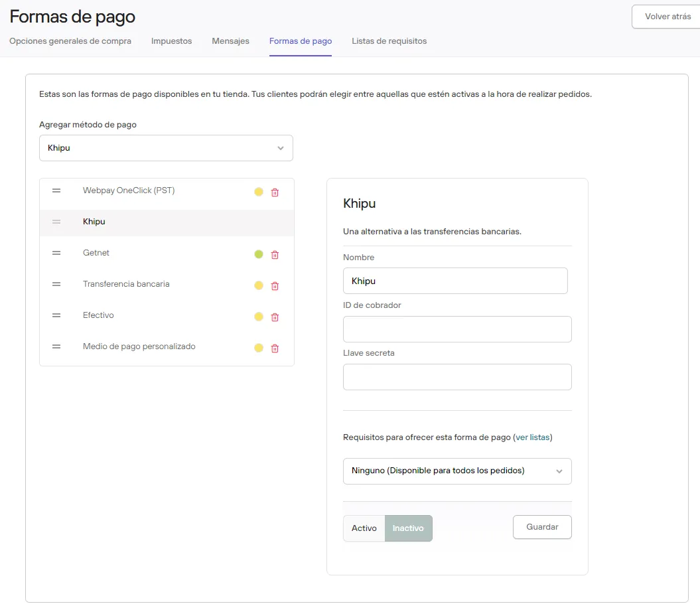Click green status dot of Getnet
The width and height of the screenshot is (700, 606).
(x=259, y=255)
